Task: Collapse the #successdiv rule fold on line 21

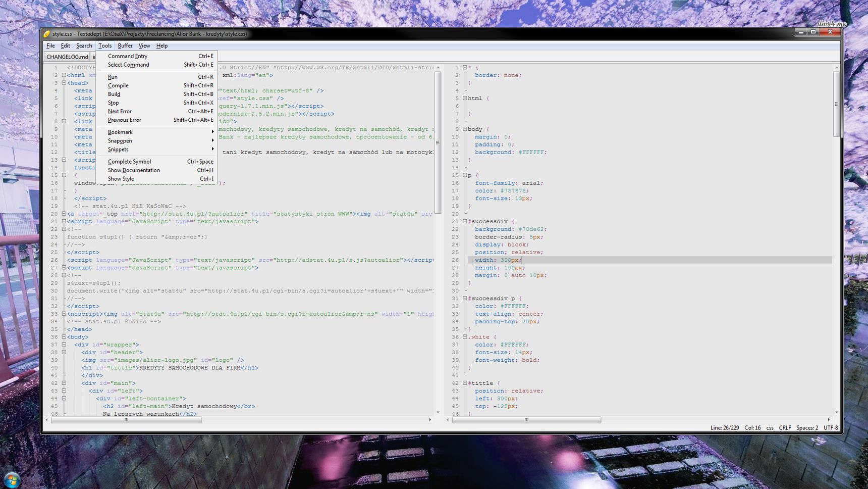Action: click(x=465, y=221)
